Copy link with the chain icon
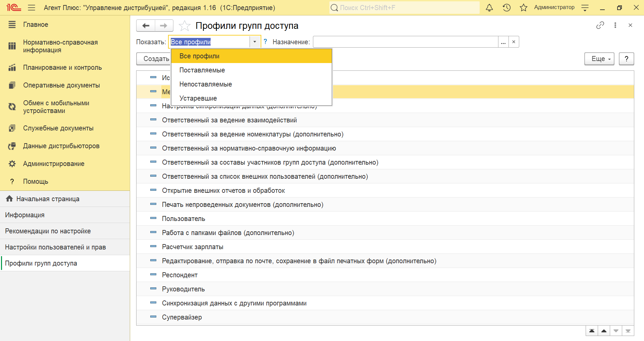 [x=600, y=25]
